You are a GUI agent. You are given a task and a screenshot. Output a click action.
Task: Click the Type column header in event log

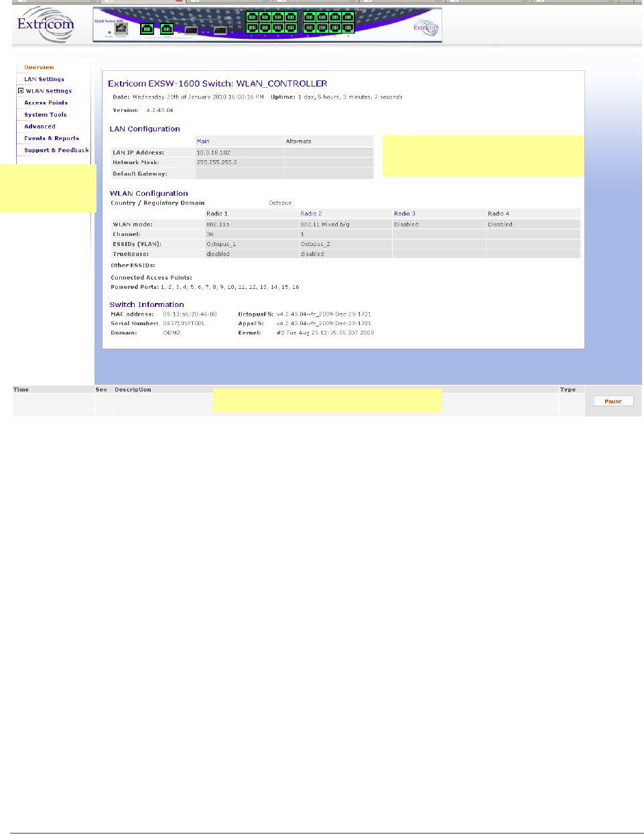pyautogui.click(x=568, y=390)
